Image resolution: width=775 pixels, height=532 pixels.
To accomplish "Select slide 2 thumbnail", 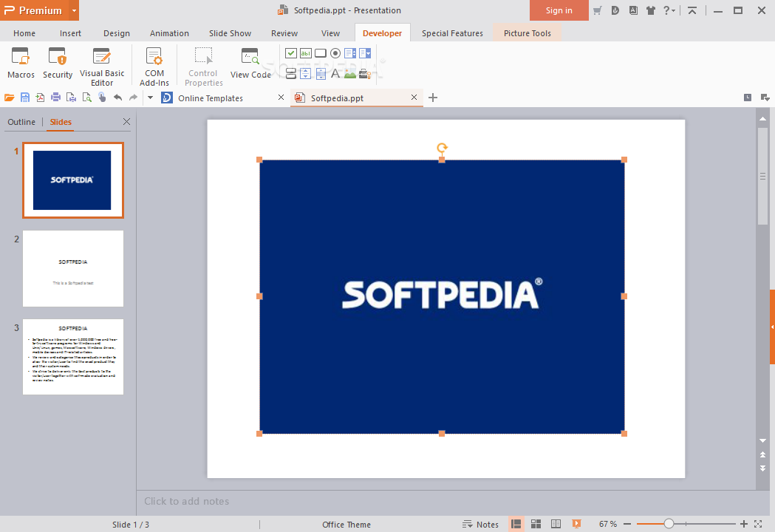I will [x=73, y=268].
